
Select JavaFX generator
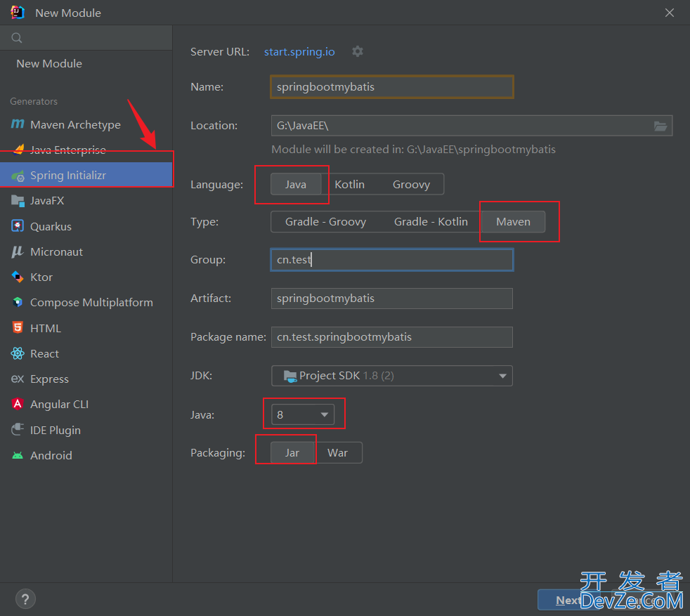86,201
